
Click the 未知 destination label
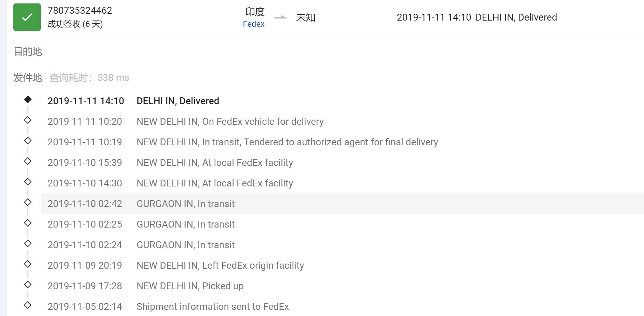pyautogui.click(x=306, y=17)
